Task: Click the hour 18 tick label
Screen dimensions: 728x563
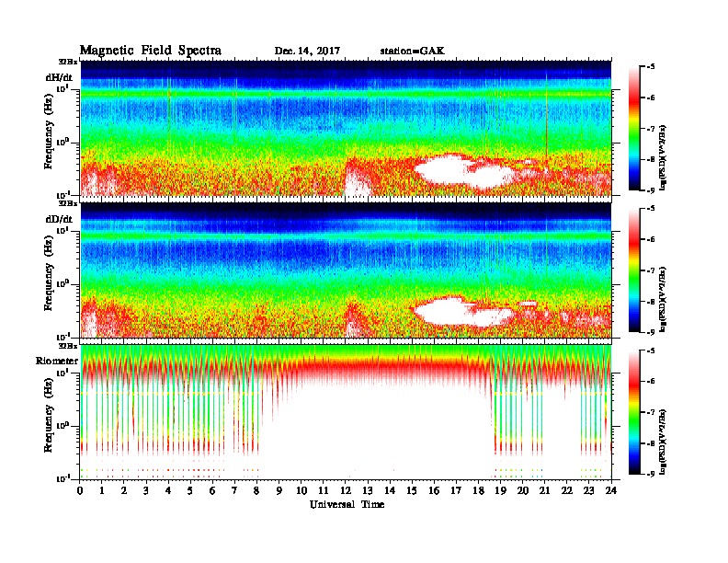Action: 478,490
